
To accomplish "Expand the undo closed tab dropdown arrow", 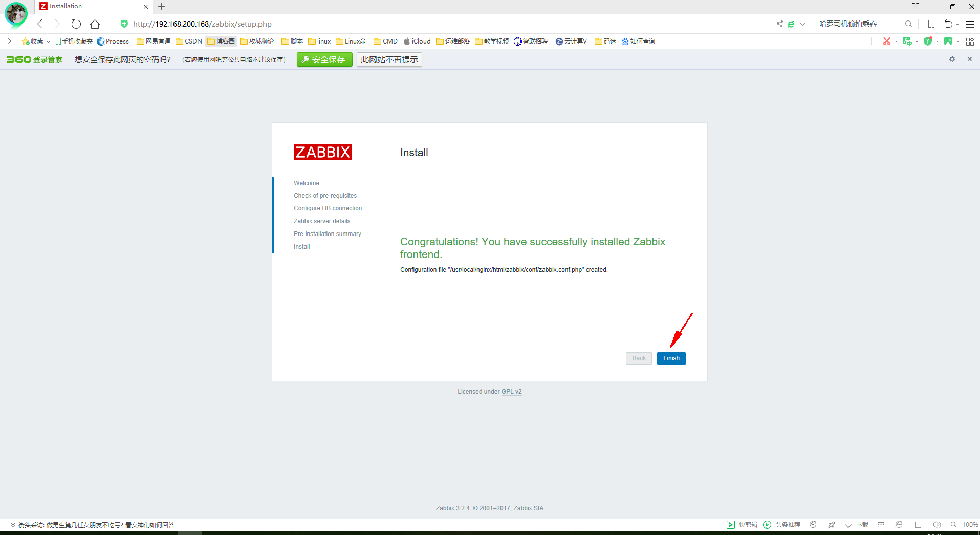I will [x=957, y=25].
